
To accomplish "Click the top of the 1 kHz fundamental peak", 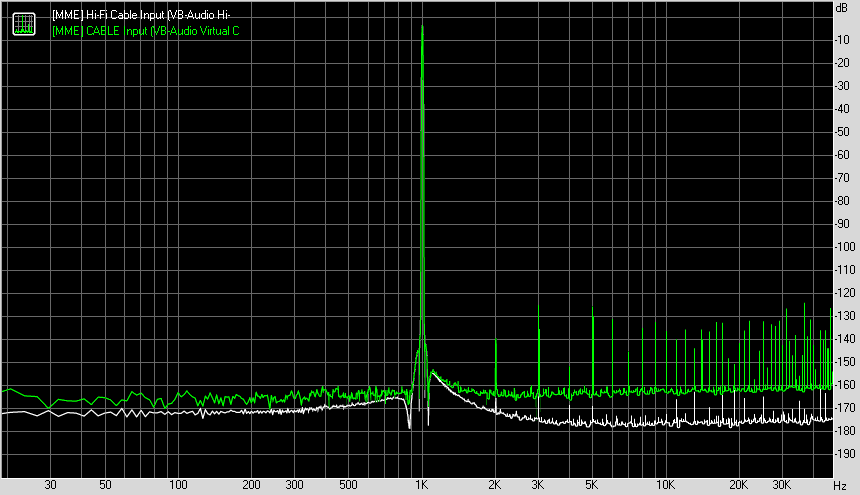I will click(422, 26).
